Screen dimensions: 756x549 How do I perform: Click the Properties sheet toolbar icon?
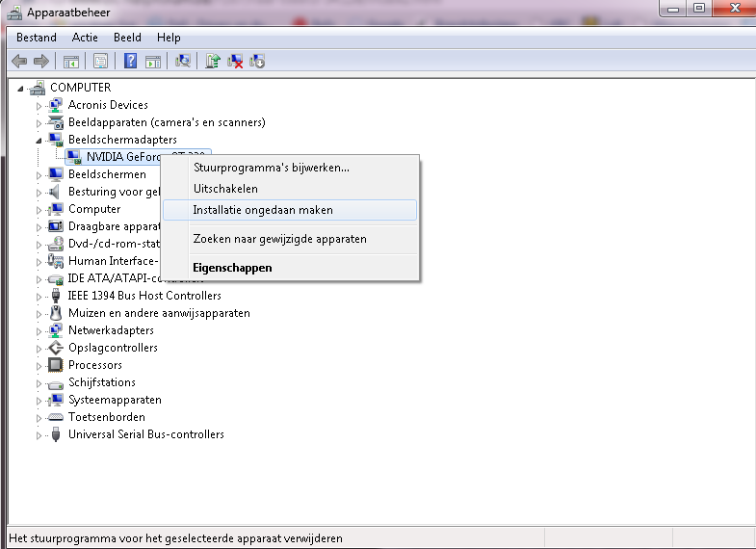click(99, 61)
